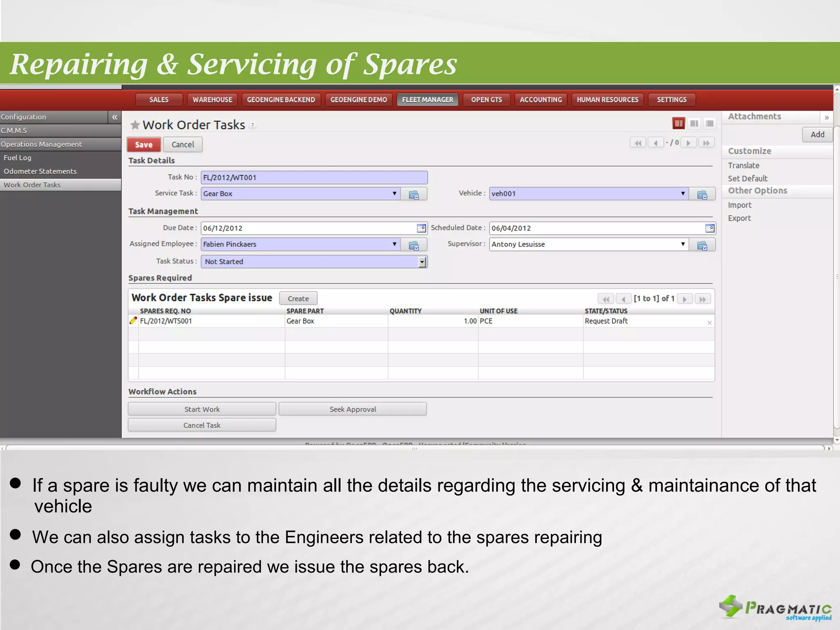This screenshot has height=630, width=840.
Task: Select Fuel Log in sidebar
Action: click(18, 158)
